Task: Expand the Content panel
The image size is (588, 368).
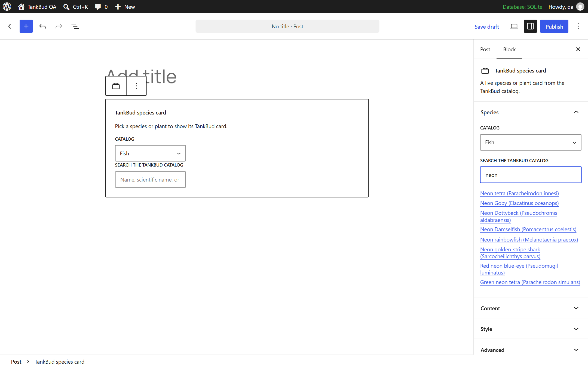Action: tap(531, 308)
